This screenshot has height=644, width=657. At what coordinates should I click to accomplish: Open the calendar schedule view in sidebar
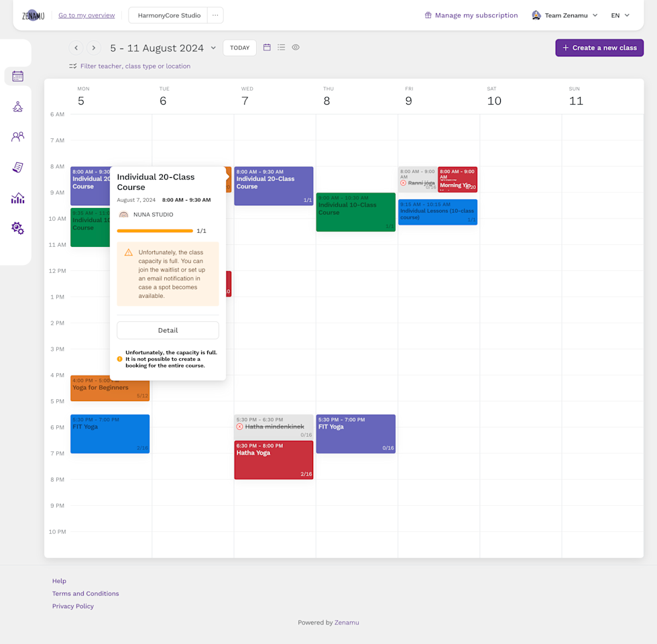tap(16, 76)
